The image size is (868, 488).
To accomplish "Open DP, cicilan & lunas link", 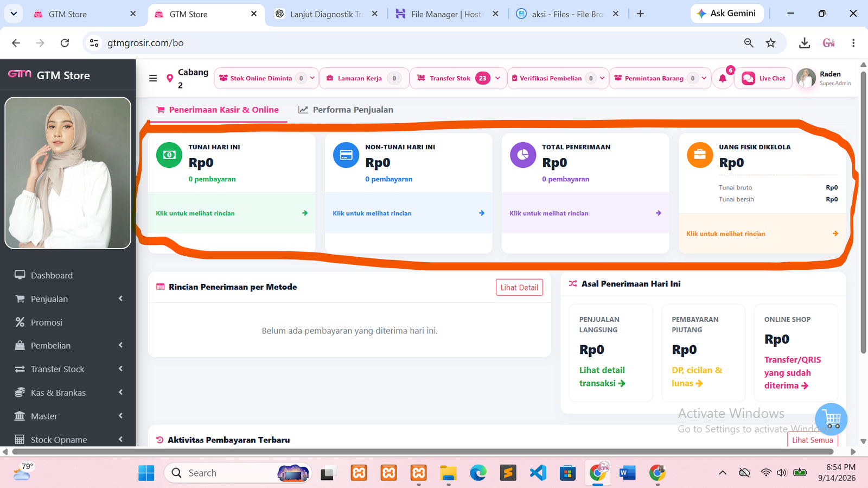I will click(x=697, y=376).
